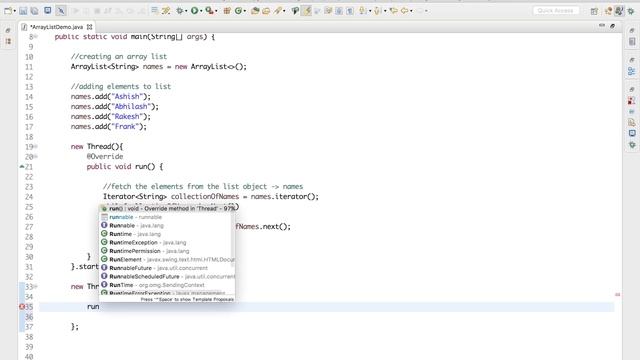Click the Run Last Tool icon

(210, 11)
